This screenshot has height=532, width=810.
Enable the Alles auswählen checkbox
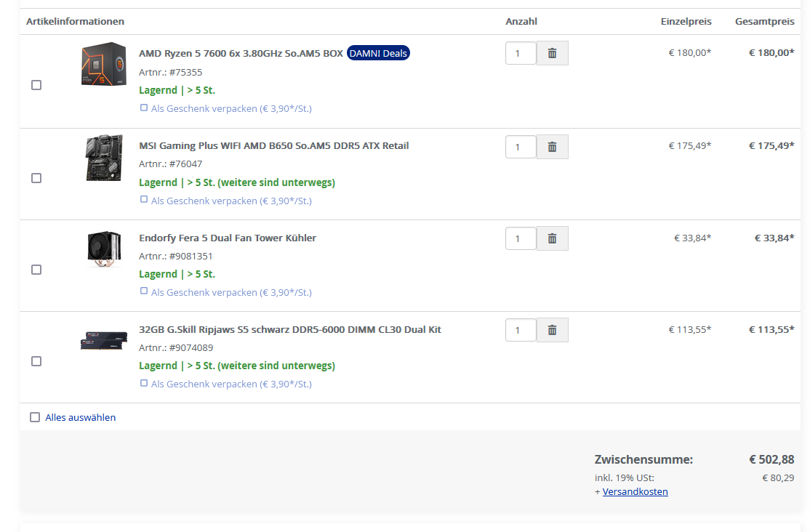click(x=35, y=417)
